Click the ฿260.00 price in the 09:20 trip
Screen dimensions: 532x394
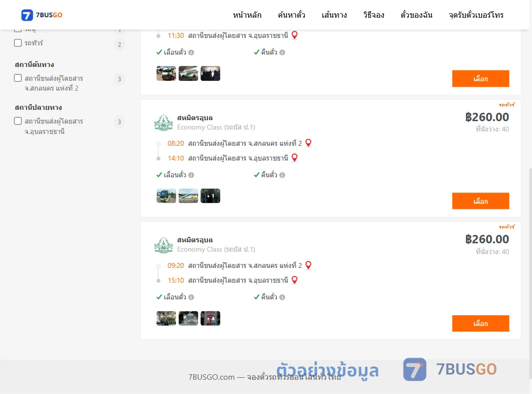487,239
